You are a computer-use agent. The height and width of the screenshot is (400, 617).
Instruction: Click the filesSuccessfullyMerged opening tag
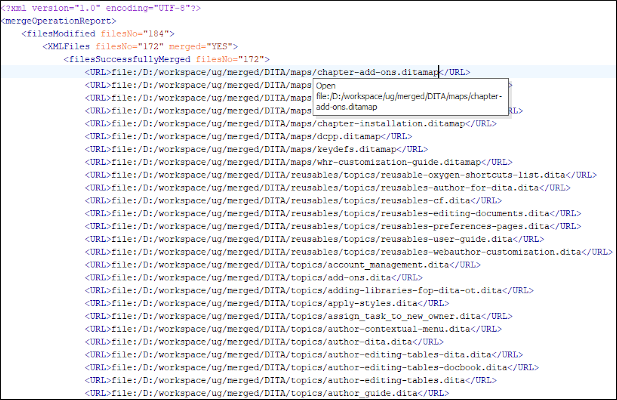click(x=162, y=59)
